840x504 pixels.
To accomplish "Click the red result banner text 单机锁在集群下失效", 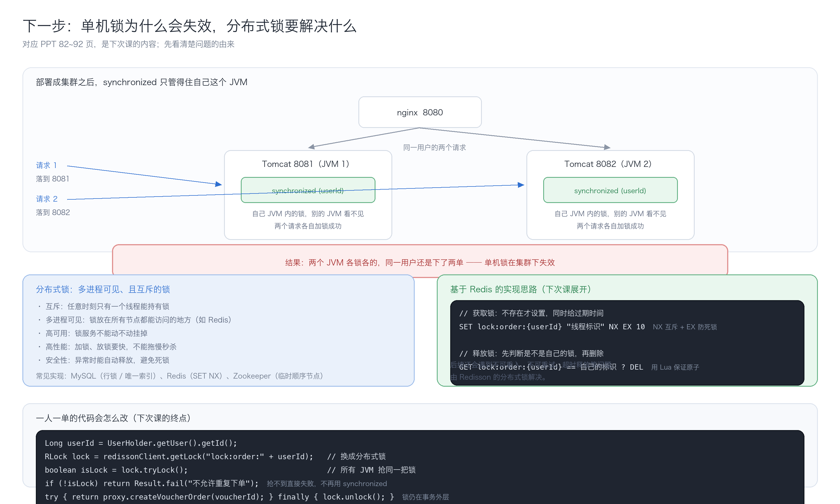I will coord(519,263).
